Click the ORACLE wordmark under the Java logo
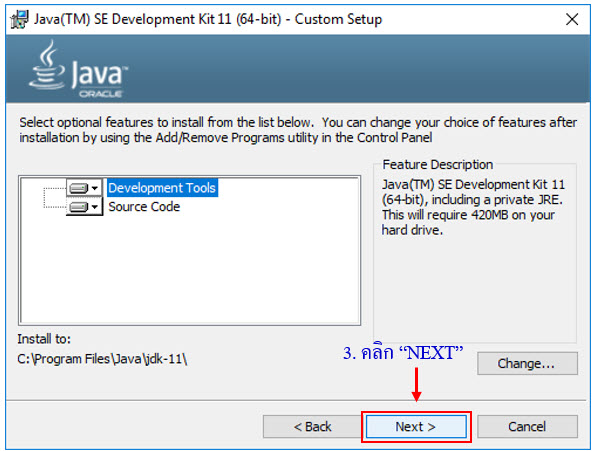The height and width of the screenshot is (451, 593). (x=100, y=93)
